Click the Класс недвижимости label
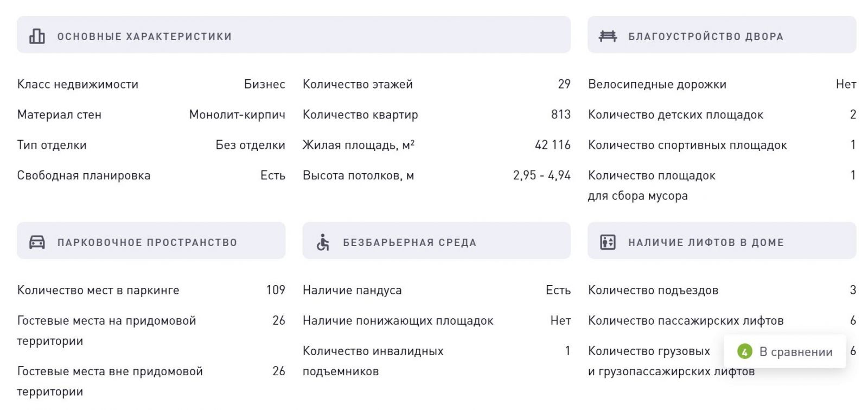Screen dimensions: 868x410 click(78, 84)
